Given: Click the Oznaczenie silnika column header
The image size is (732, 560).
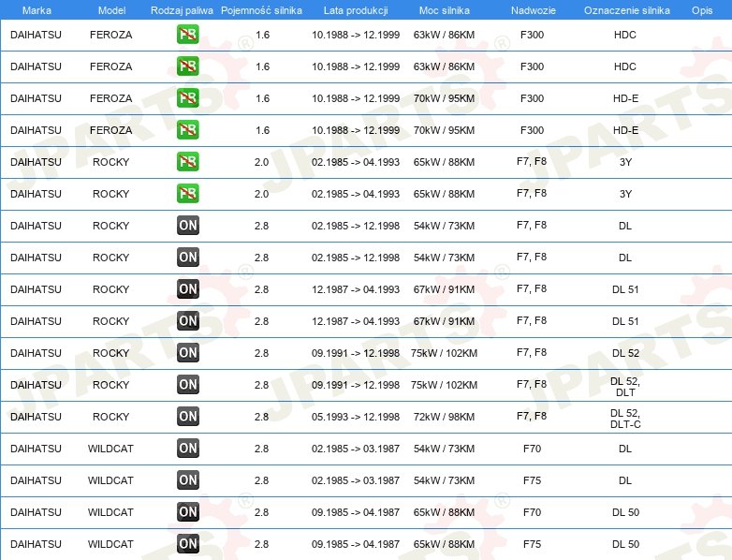Looking at the screenshot, I should pyautogui.click(x=626, y=10).
